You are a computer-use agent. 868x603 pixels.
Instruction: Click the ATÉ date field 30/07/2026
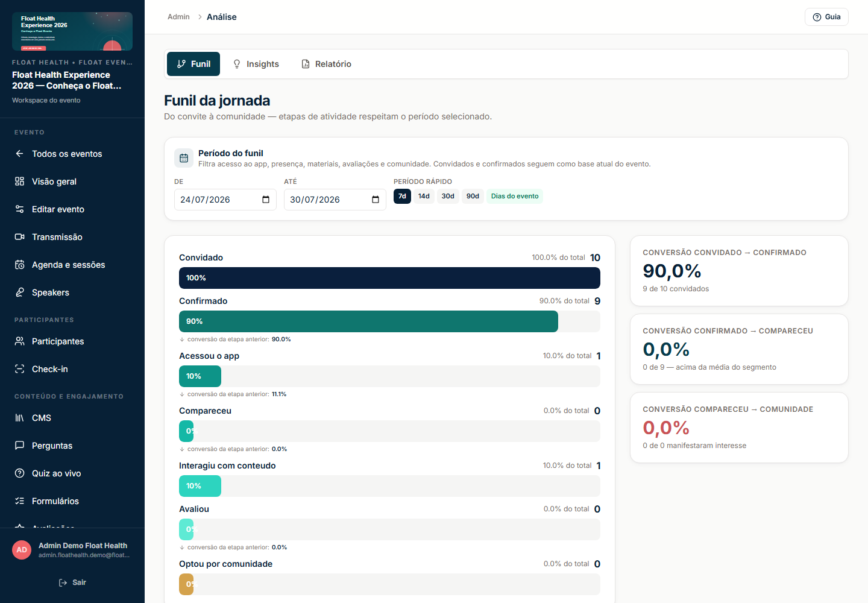[x=335, y=200]
